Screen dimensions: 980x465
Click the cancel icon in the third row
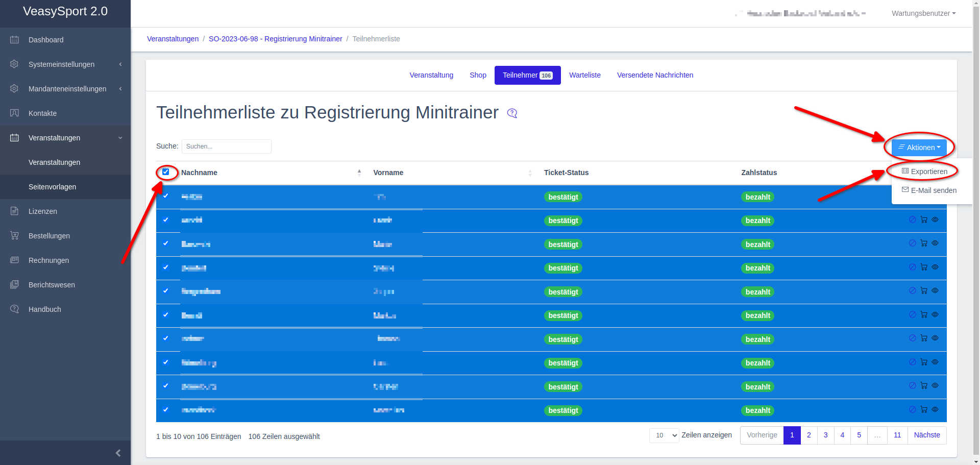(912, 243)
